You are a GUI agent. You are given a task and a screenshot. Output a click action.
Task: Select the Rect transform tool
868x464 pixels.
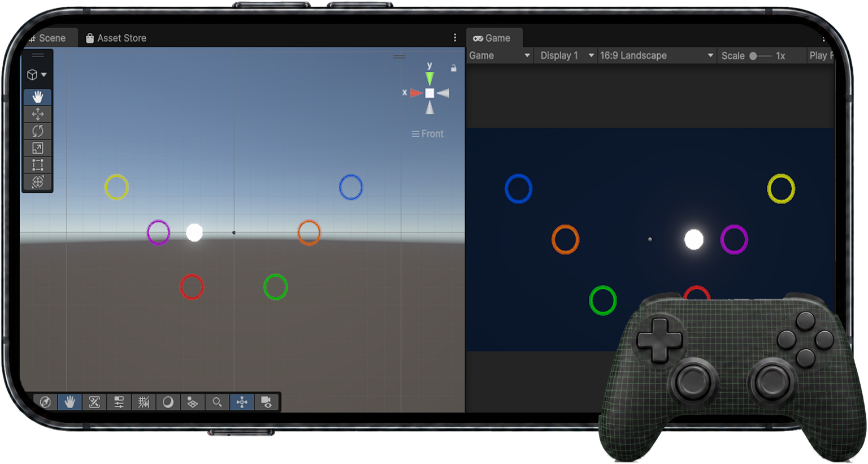[38, 165]
